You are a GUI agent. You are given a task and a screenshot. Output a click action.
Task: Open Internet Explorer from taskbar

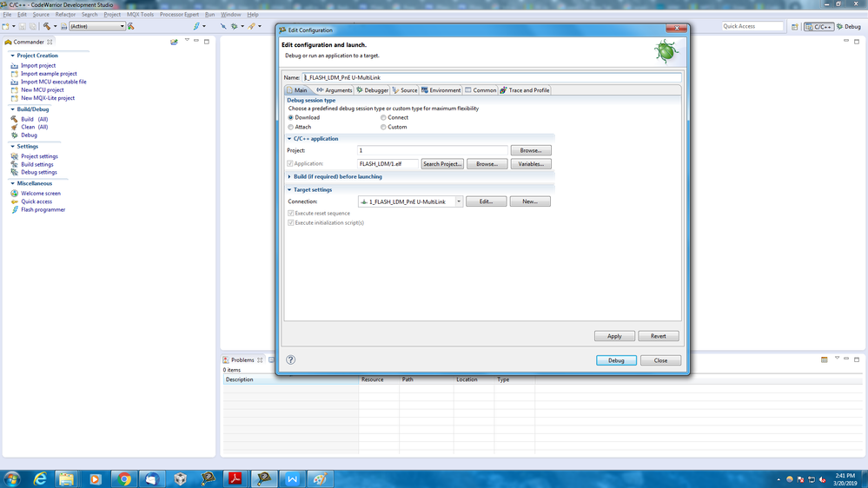(x=40, y=479)
